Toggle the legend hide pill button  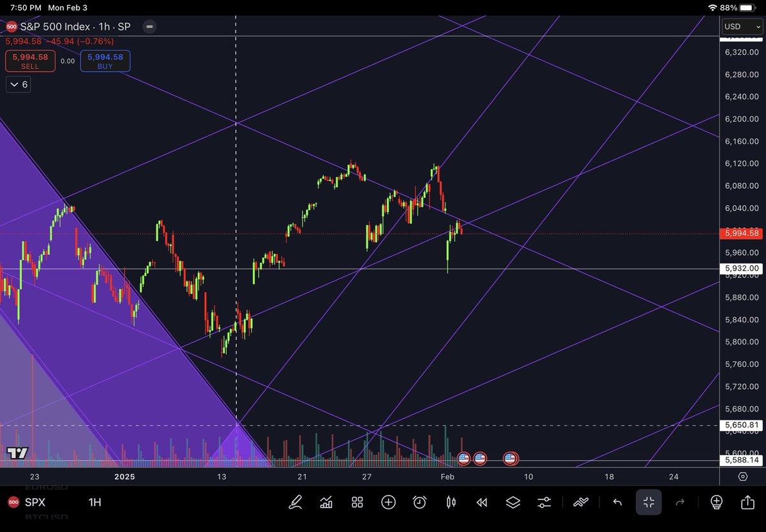pyautogui.click(x=149, y=27)
